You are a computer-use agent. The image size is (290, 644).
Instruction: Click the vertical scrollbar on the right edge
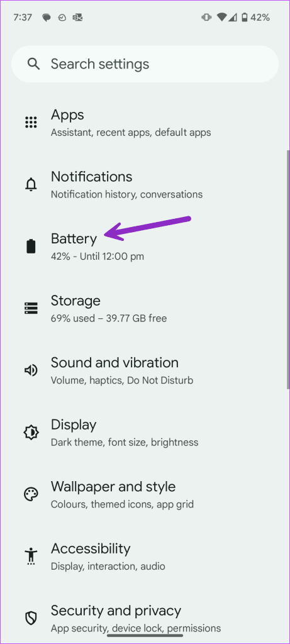click(288, 269)
